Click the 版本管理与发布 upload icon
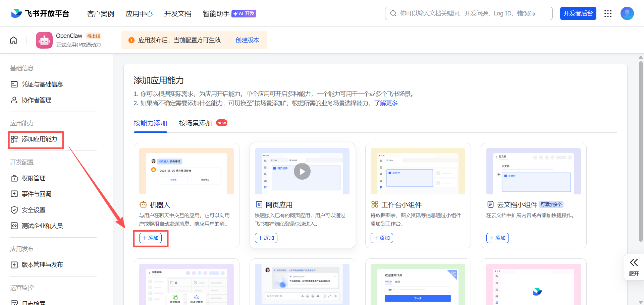This screenshot has width=644, height=305. click(x=14, y=265)
